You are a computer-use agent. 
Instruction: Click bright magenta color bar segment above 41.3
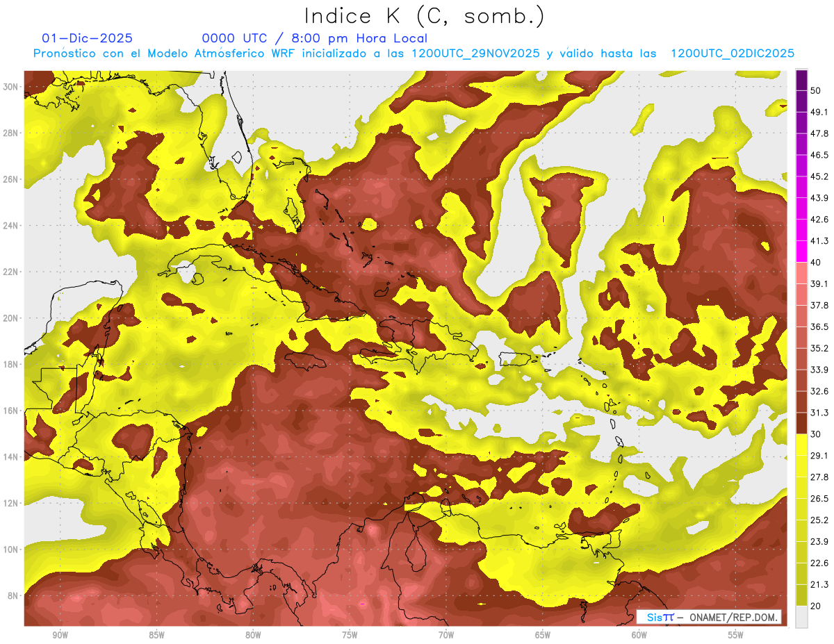coord(802,231)
